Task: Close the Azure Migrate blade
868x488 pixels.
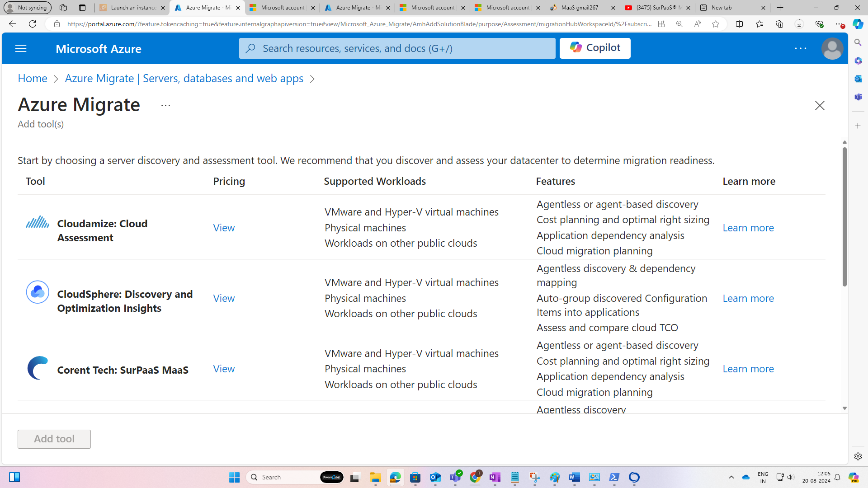Action: tap(820, 105)
